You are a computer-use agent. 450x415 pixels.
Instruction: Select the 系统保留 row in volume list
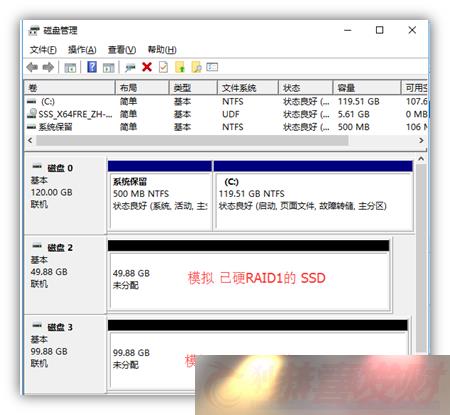pos(226,127)
